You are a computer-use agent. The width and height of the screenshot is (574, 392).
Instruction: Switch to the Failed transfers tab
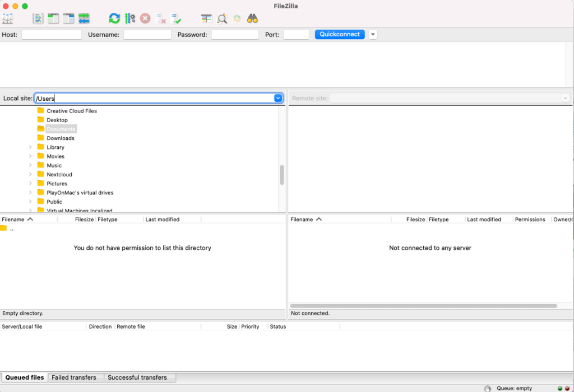tap(74, 377)
